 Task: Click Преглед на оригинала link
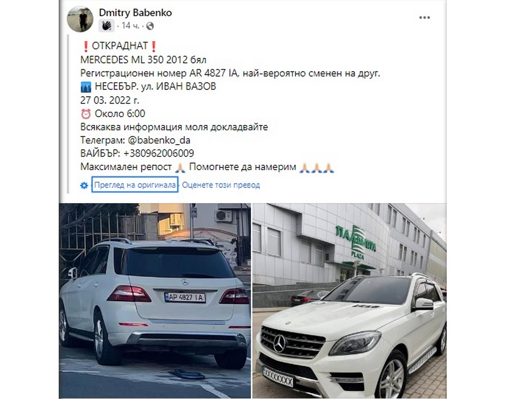pyautogui.click(x=135, y=185)
